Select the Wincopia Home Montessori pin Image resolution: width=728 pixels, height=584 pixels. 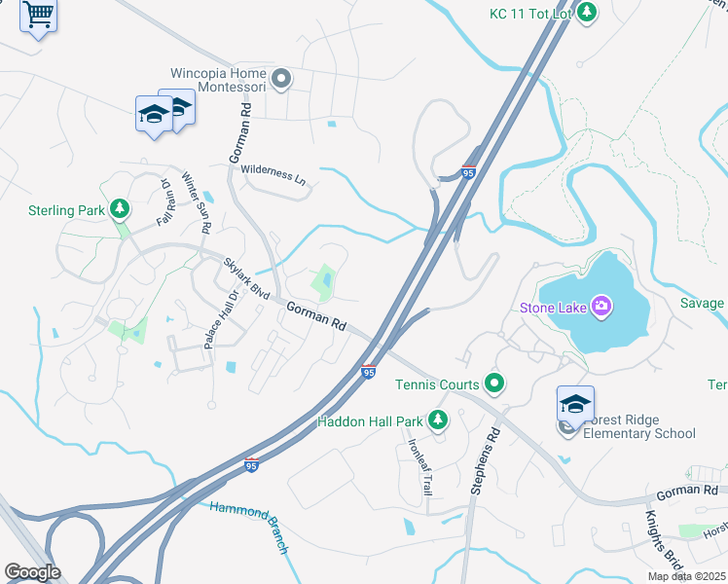click(281, 80)
